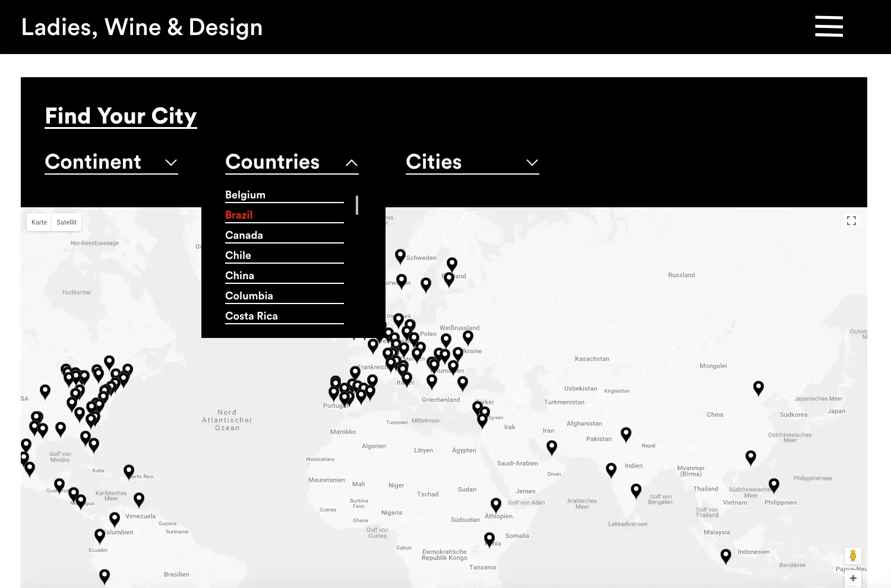
Task: Select the map pin in Indonesien
Action: coord(726,555)
